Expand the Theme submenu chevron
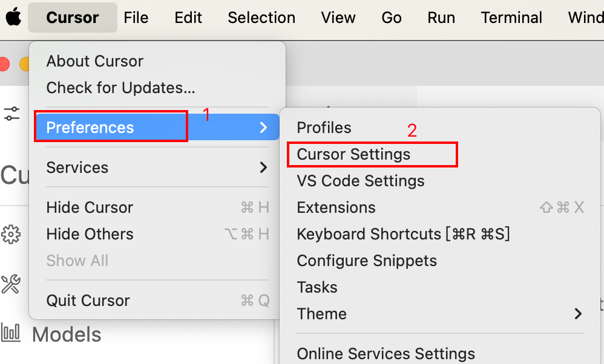 click(x=578, y=314)
